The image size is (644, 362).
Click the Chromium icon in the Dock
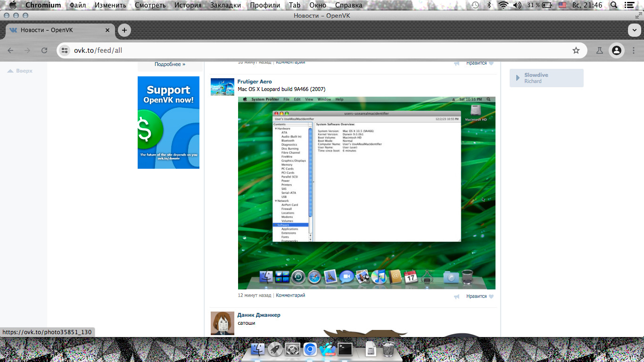(310, 349)
